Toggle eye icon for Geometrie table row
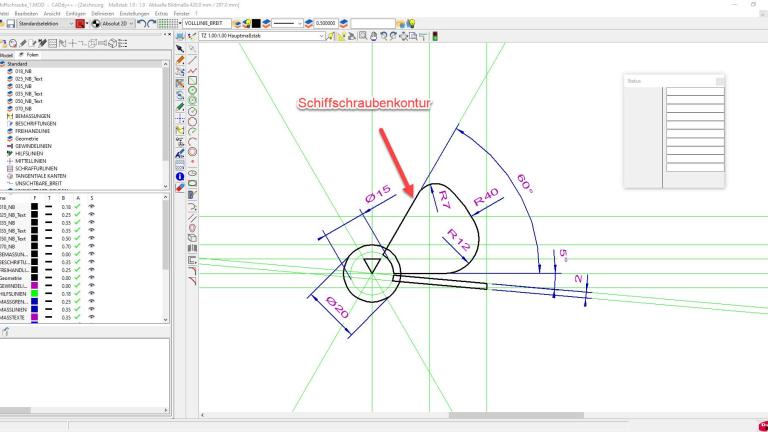768x432 pixels. (x=91, y=278)
